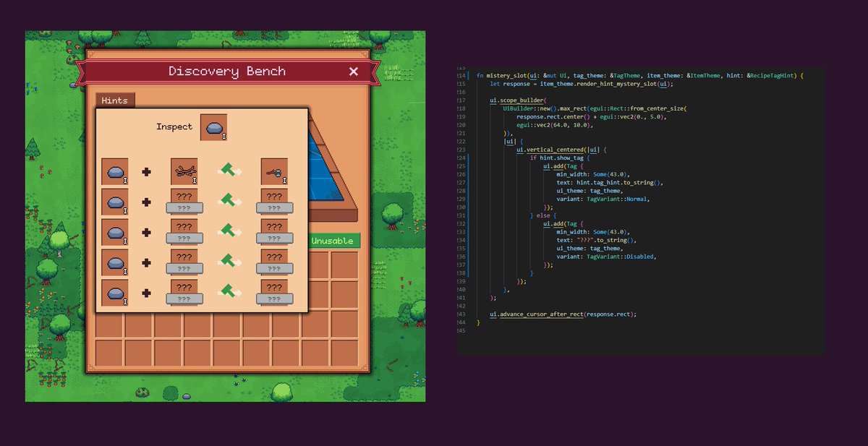The width and height of the screenshot is (868, 446).
Task: Click line number 43 in code gutter
Action: pos(461,314)
